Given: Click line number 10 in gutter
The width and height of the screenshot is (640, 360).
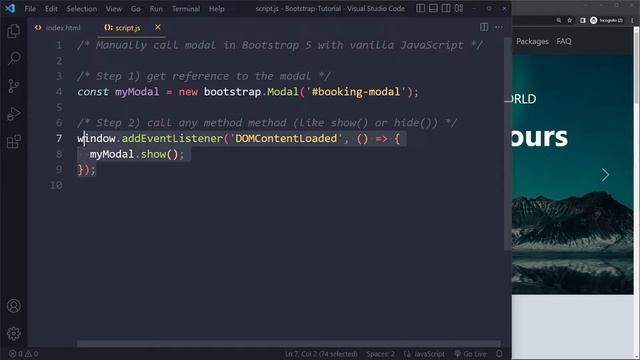Looking at the screenshot, I should (56, 185).
